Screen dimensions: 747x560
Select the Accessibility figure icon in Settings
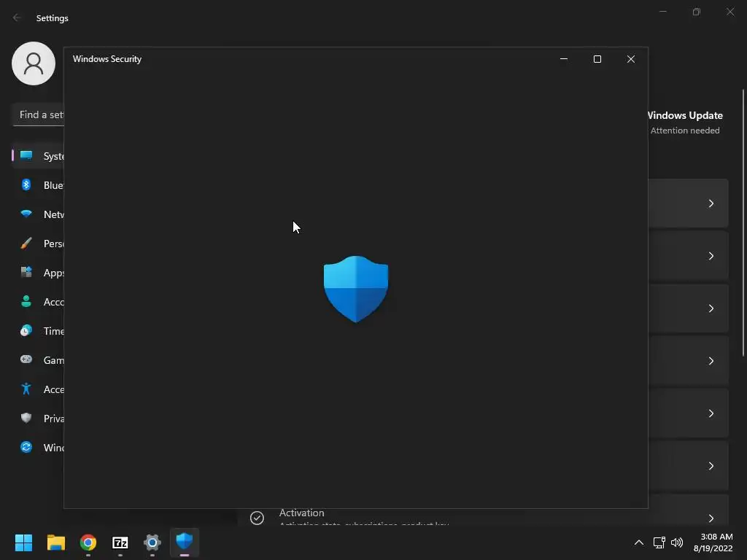(x=26, y=389)
